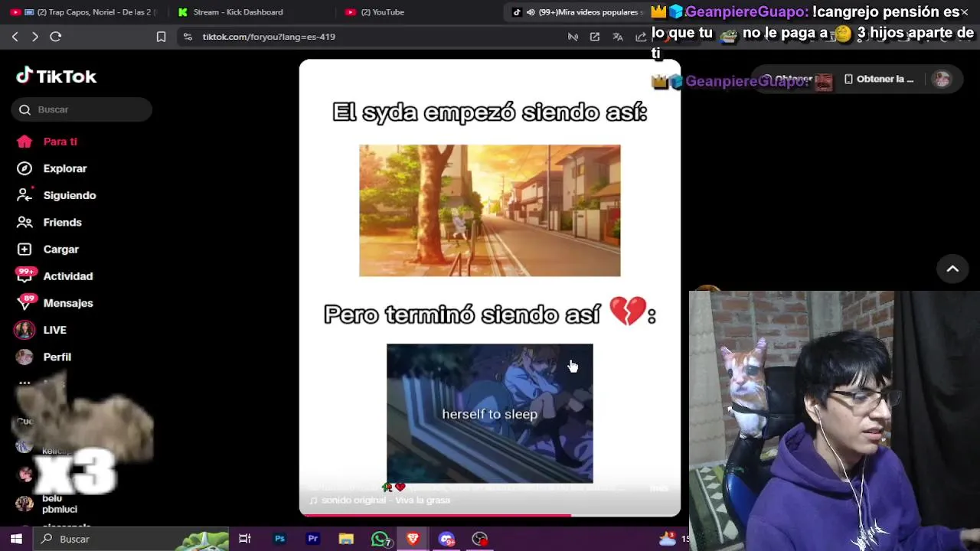The width and height of the screenshot is (980, 551).
Task: Click the Friends people icon
Action: click(x=24, y=222)
